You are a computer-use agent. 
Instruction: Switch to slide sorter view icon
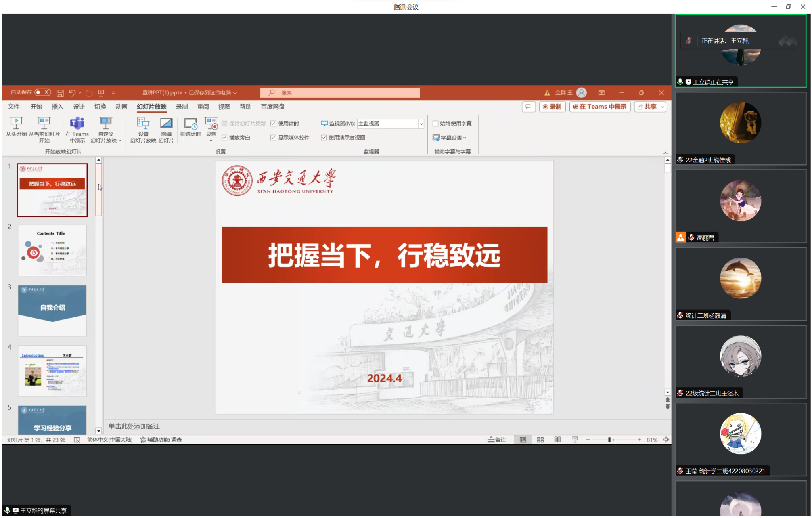[540, 440]
